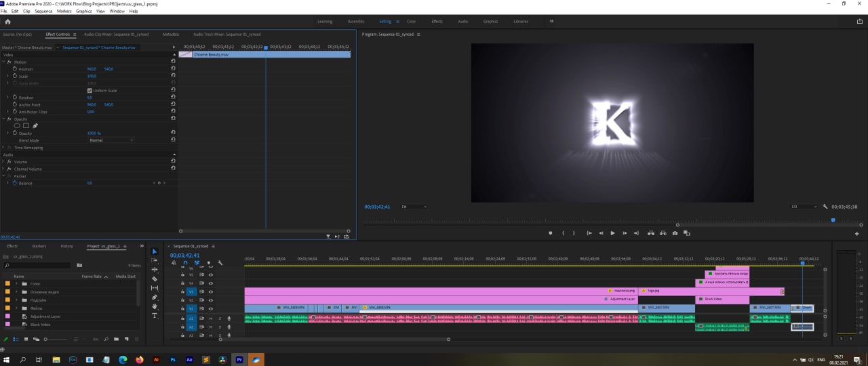The image size is (868, 366).
Task: Switch to Effects panel tab
Action: click(x=12, y=246)
